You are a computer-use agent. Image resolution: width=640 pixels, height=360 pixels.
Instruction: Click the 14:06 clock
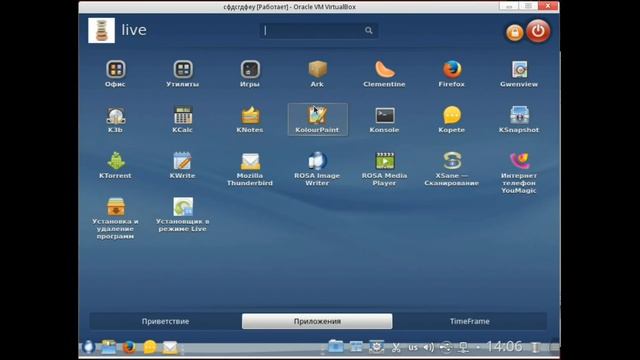tap(504, 347)
